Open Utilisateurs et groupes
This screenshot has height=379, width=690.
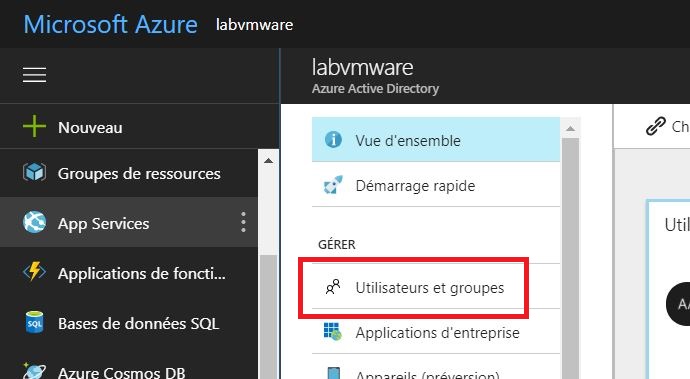[x=436, y=287]
